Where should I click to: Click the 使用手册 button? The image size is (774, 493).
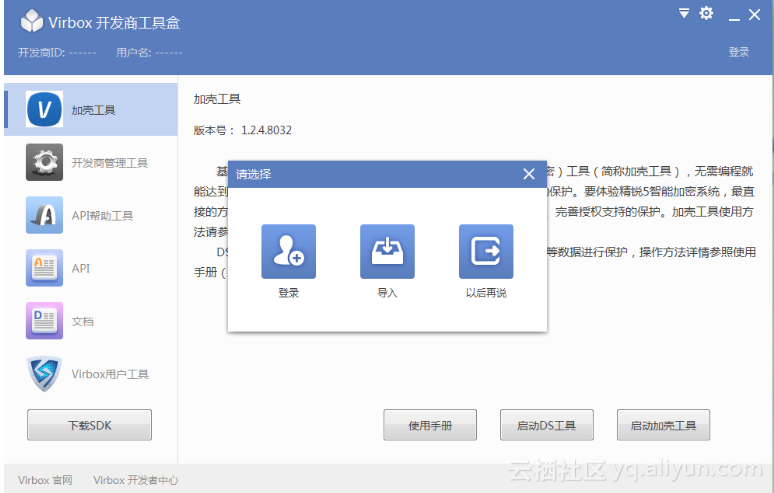[x=430, y=425]
